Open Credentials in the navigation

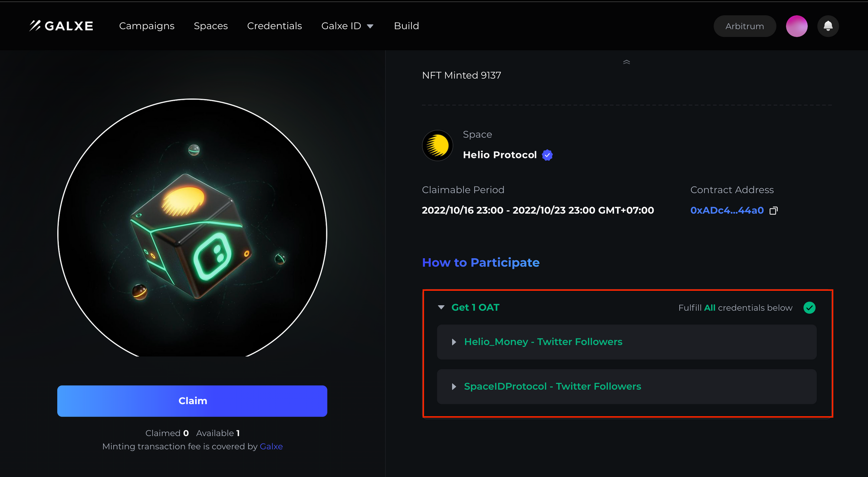pos(274,26)
